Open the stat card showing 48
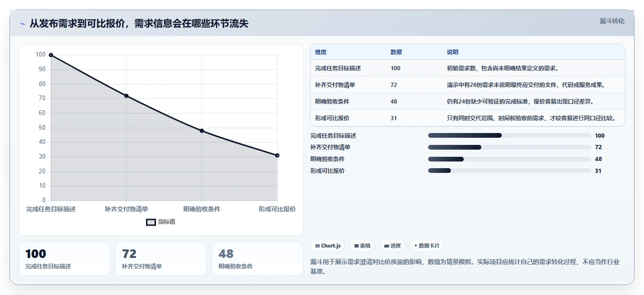This screenshot has height=295, width=644. (257, 258)
